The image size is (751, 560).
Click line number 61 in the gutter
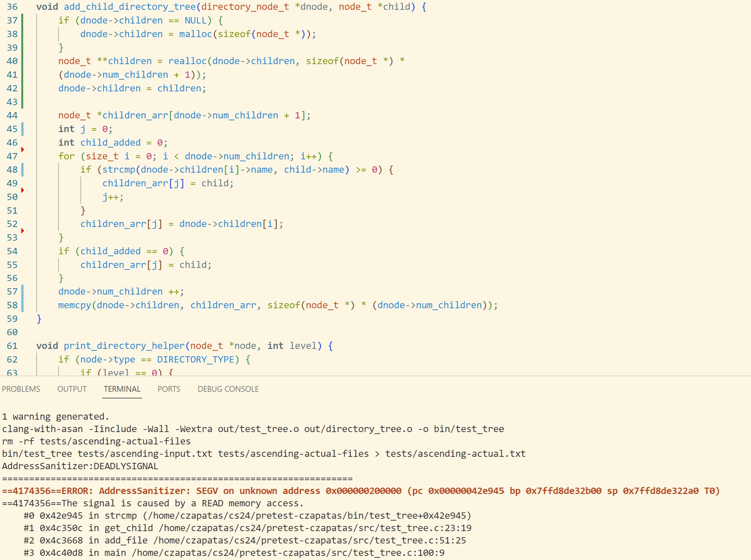coord(12,346)
